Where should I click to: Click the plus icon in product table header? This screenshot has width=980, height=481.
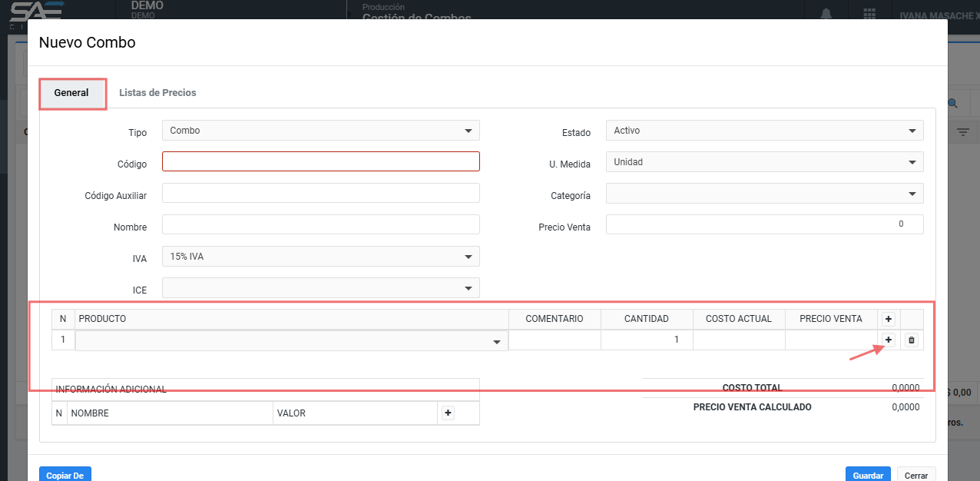coord(889,319)
